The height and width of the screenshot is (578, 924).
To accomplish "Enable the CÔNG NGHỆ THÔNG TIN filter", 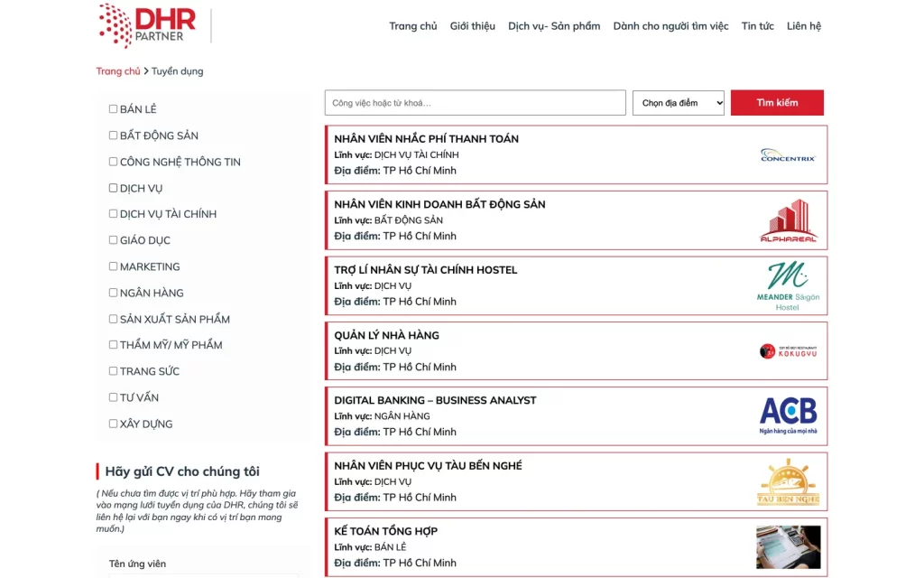I will click(113, 161).
